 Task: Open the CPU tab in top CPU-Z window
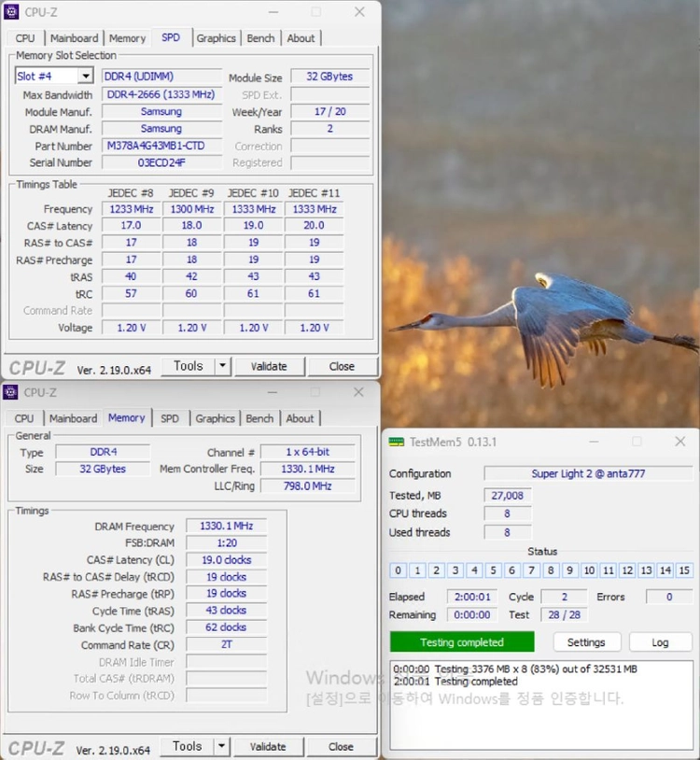click(x=24, y=38)
